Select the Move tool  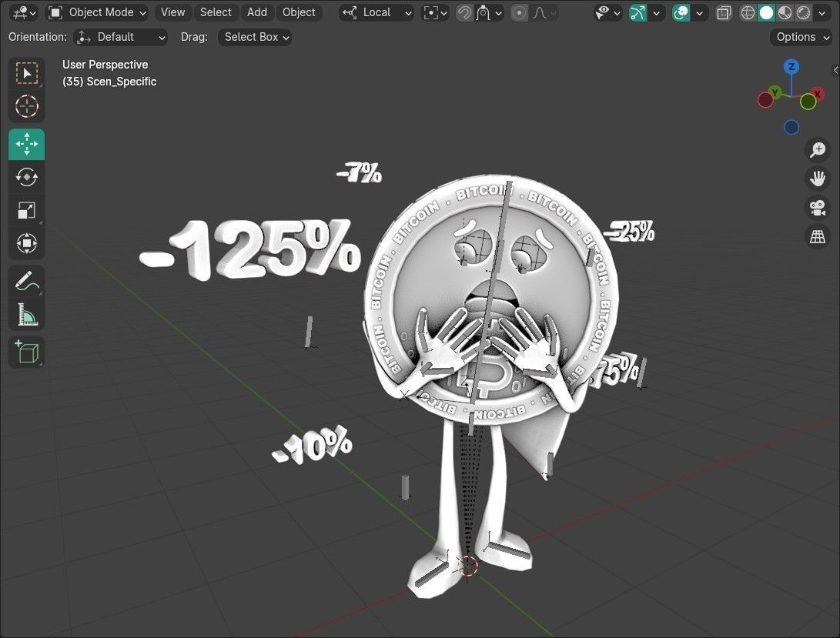pyautogui.click(x=26, y=144)
